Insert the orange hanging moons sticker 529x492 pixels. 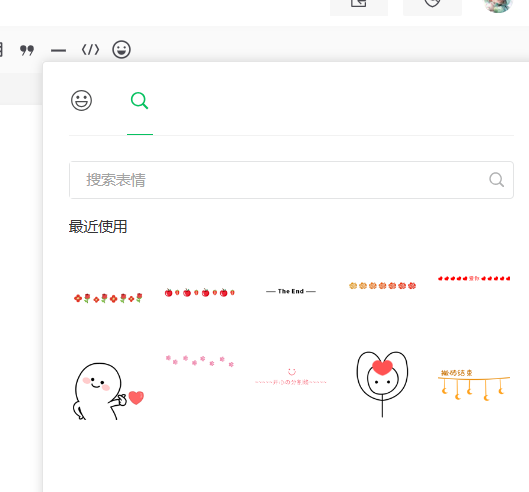click(x=474, y=385)
